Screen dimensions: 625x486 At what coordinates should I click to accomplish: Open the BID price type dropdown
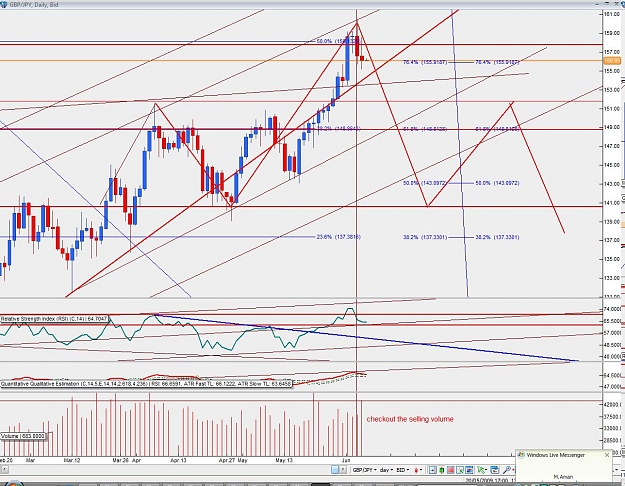coord(403,470)
